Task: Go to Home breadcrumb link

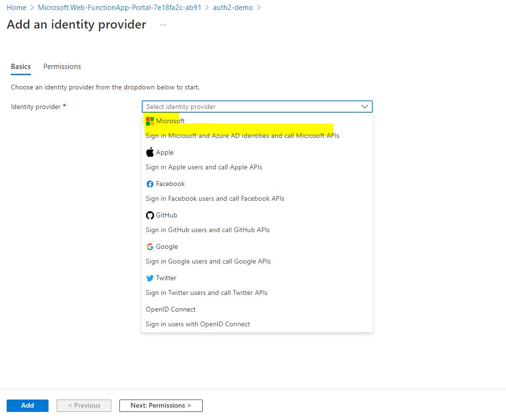Action: [x=17, y=8]
